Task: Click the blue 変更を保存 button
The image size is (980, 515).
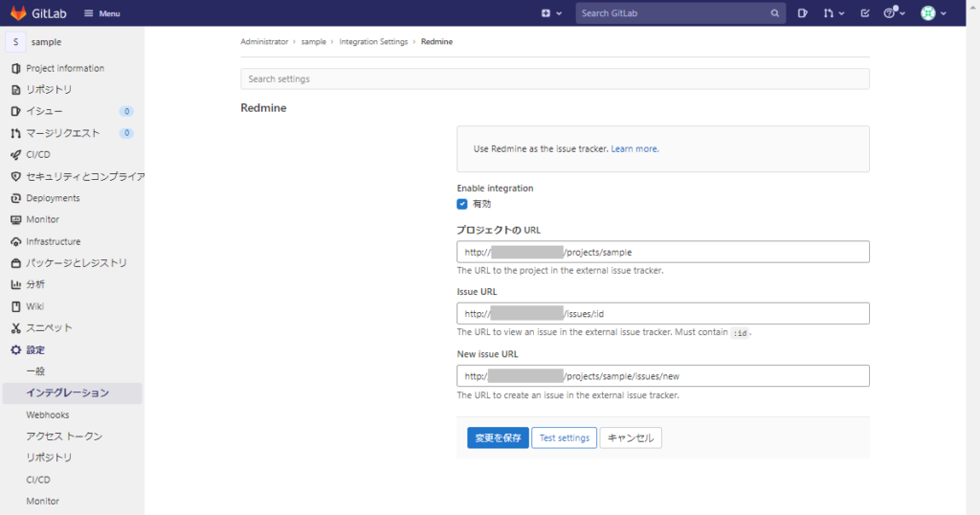Action: coord(498,437)
